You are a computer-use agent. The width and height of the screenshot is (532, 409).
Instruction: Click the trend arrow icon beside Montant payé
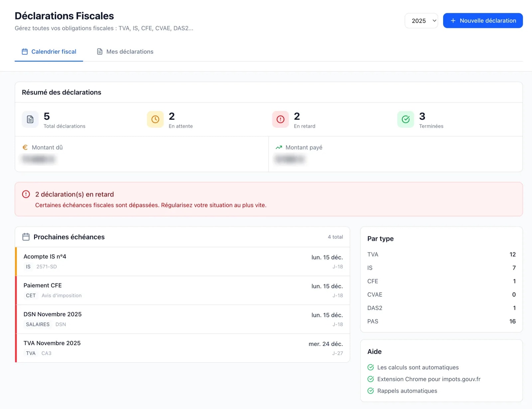(279, 147)
